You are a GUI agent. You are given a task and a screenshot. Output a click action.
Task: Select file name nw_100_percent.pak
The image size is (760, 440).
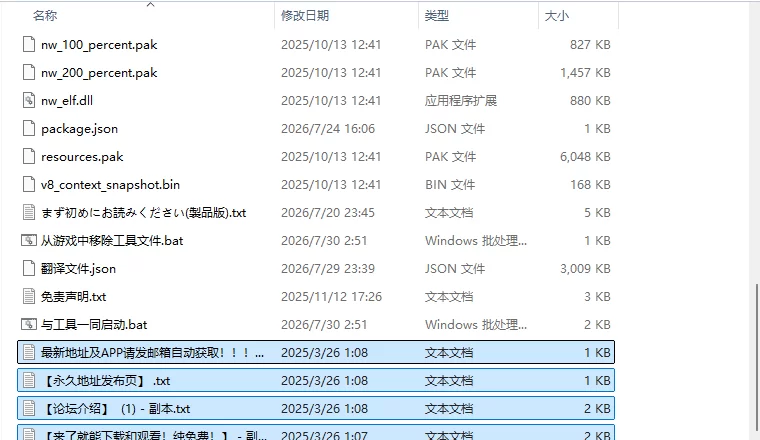(99, 45)
